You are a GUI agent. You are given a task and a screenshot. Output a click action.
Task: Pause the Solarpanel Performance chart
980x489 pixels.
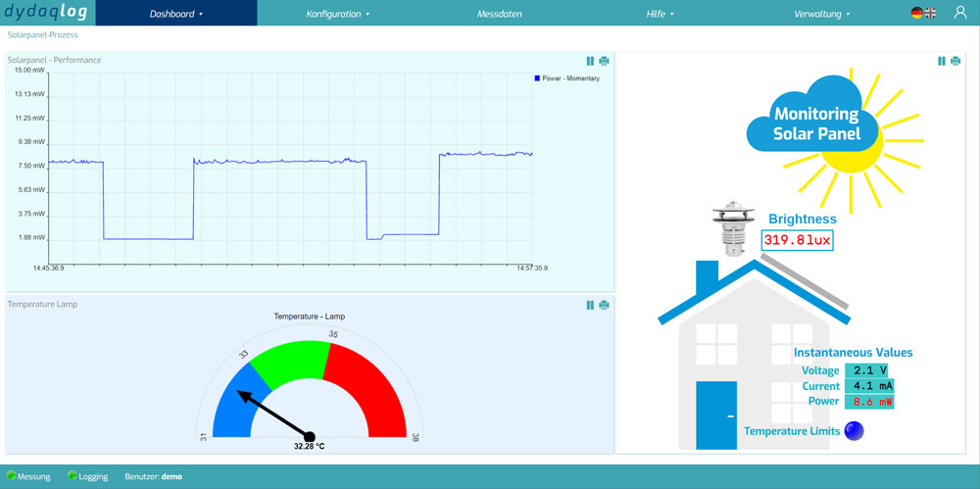pyautogui.click(x=590, y=61)
